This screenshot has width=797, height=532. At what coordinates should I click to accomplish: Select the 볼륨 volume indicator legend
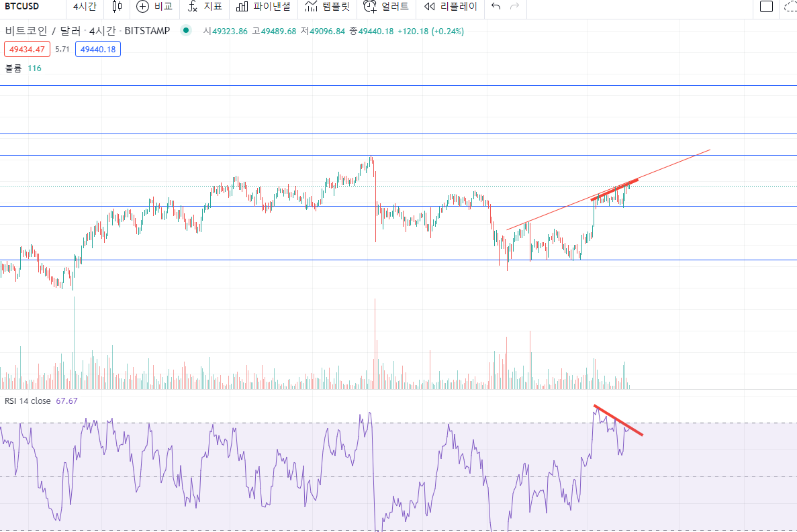[x=13, y=68]
